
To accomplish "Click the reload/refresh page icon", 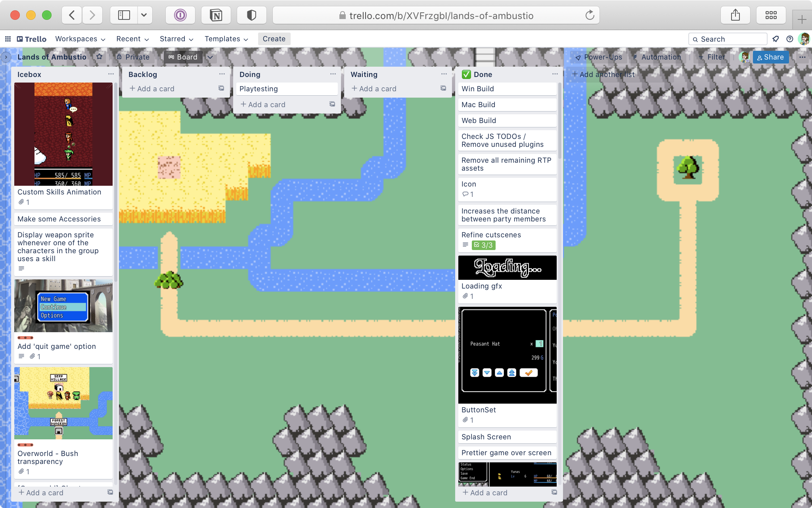I will 591,15.
